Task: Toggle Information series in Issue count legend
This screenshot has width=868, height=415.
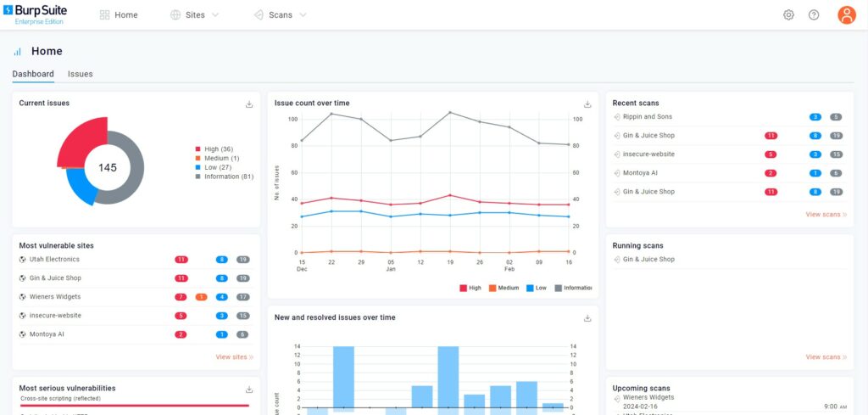Action: click(x=573, y=288)
